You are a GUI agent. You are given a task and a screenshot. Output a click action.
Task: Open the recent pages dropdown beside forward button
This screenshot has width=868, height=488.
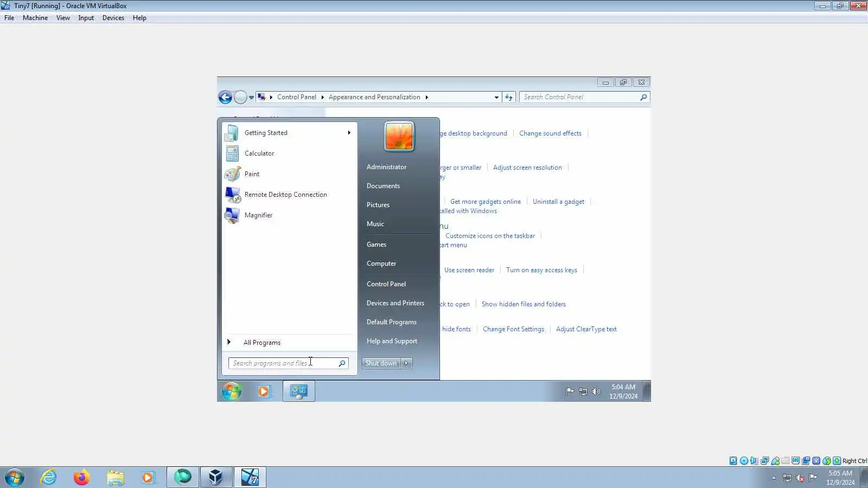tap(251, 98)
